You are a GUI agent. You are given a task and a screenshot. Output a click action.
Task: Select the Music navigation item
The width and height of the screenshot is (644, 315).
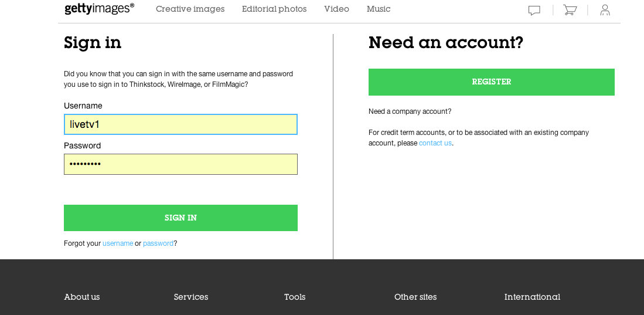379,9
